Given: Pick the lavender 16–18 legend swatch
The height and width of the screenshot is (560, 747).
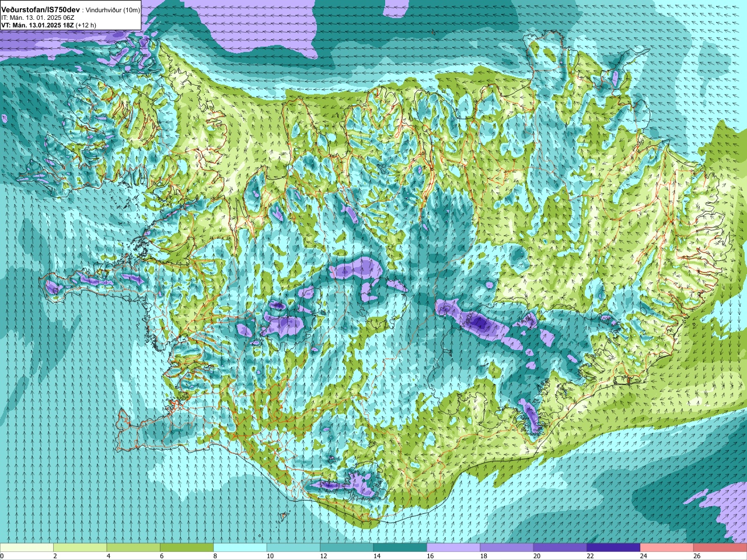Looking at the screenshot, I should (x=453, y=548).
